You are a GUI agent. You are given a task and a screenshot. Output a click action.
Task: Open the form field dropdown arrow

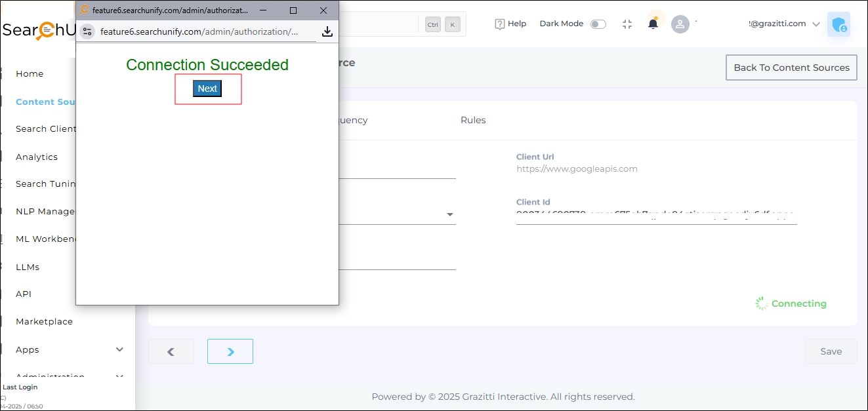click(x=450, y=214)
